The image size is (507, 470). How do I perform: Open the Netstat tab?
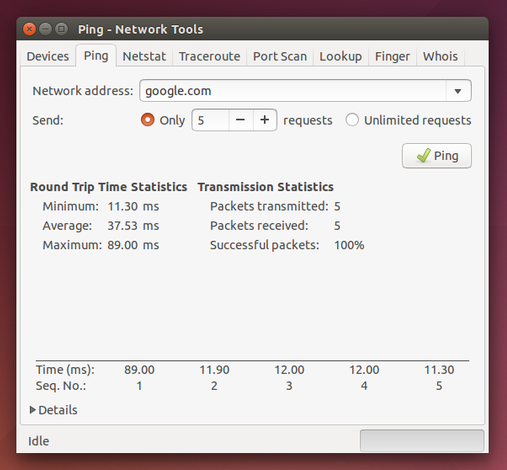click(x=144, y=56)
